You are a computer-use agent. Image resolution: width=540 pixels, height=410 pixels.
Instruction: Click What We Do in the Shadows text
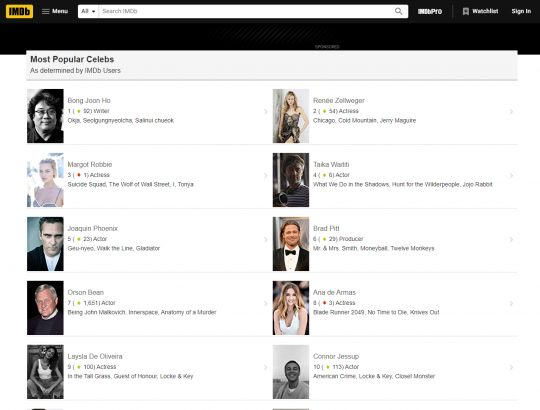[x=403, y=185]
